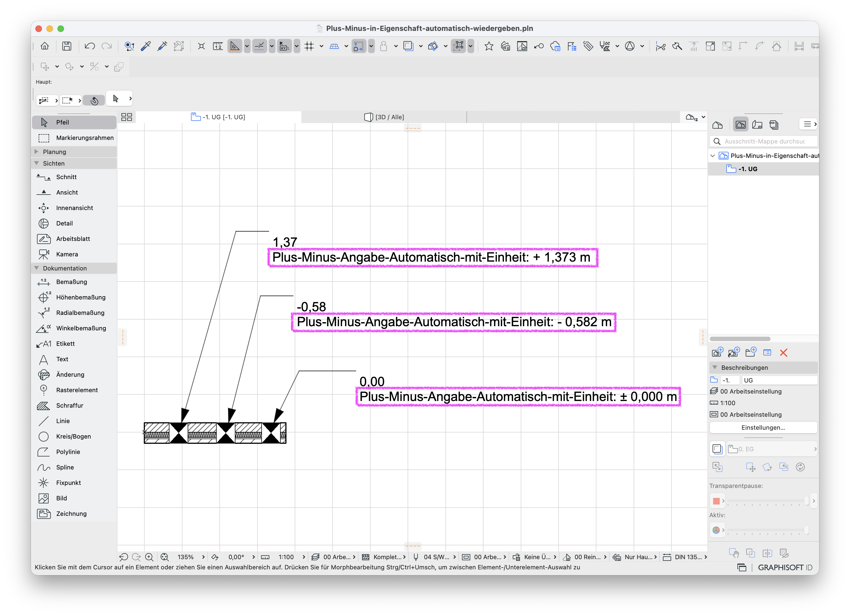Open the navigator panel options menu

point(809,124)
